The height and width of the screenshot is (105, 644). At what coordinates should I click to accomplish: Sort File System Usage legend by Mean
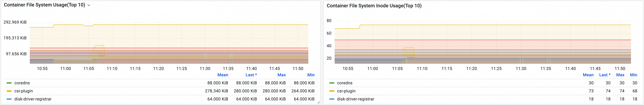(x=223, y=75)
